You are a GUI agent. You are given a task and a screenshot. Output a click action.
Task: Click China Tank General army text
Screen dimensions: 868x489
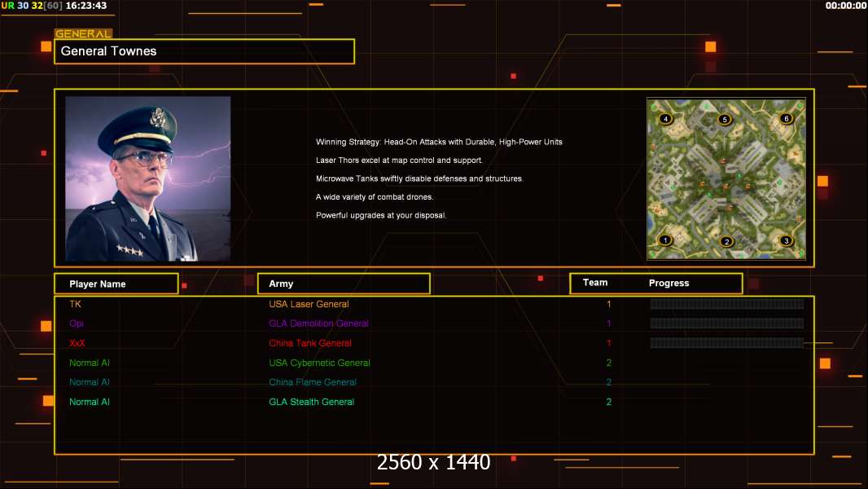coord(310,343)
